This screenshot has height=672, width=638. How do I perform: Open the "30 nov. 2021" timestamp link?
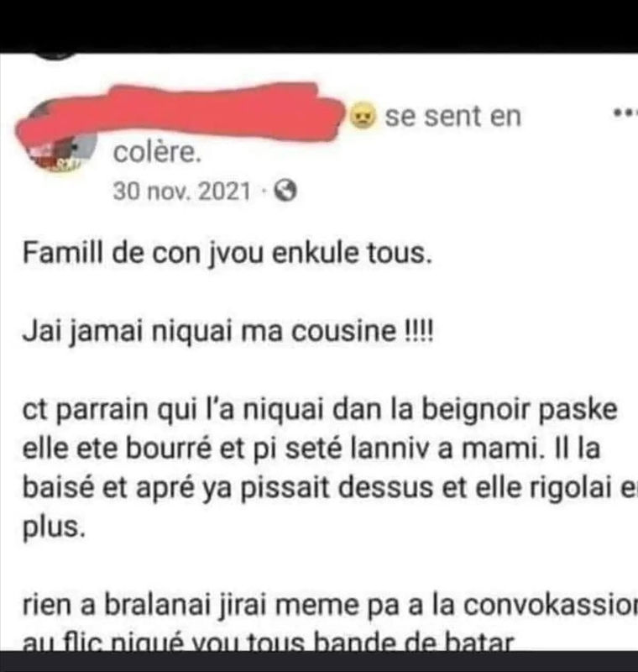pyautogui.click(x=181, y=191)
